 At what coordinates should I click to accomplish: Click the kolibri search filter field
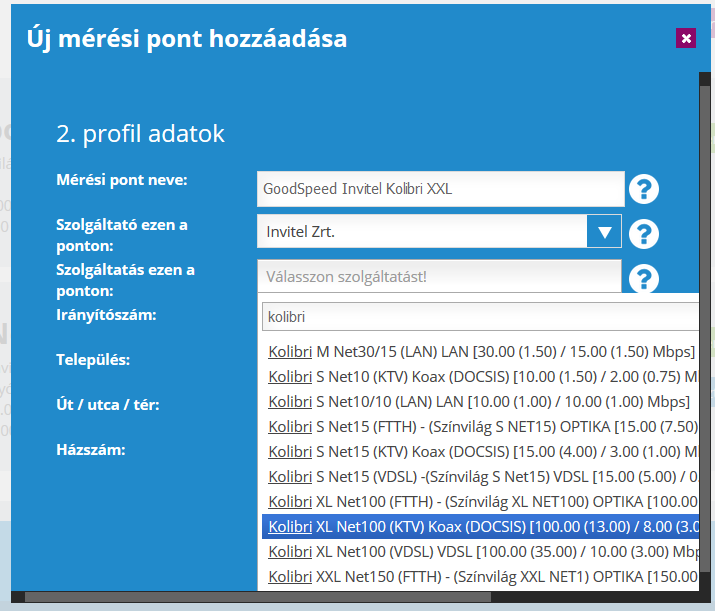pos(480,316)
